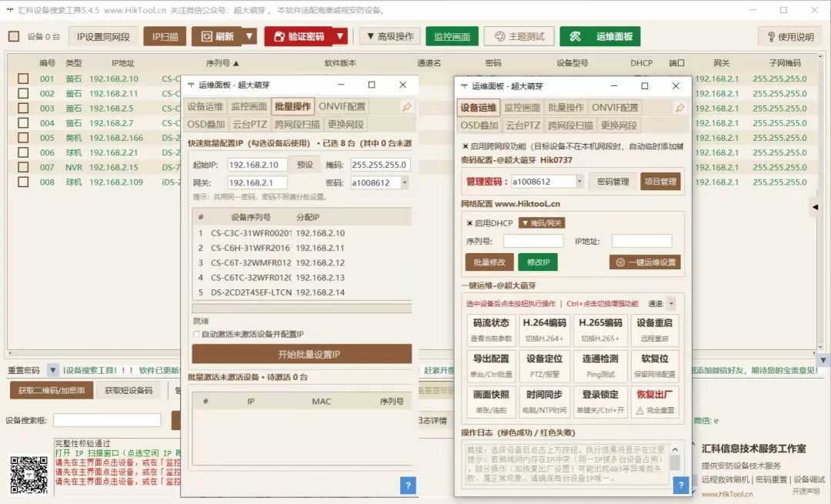Click the IP扫描 button
831x504 pixels.
[x=165, y=37]
